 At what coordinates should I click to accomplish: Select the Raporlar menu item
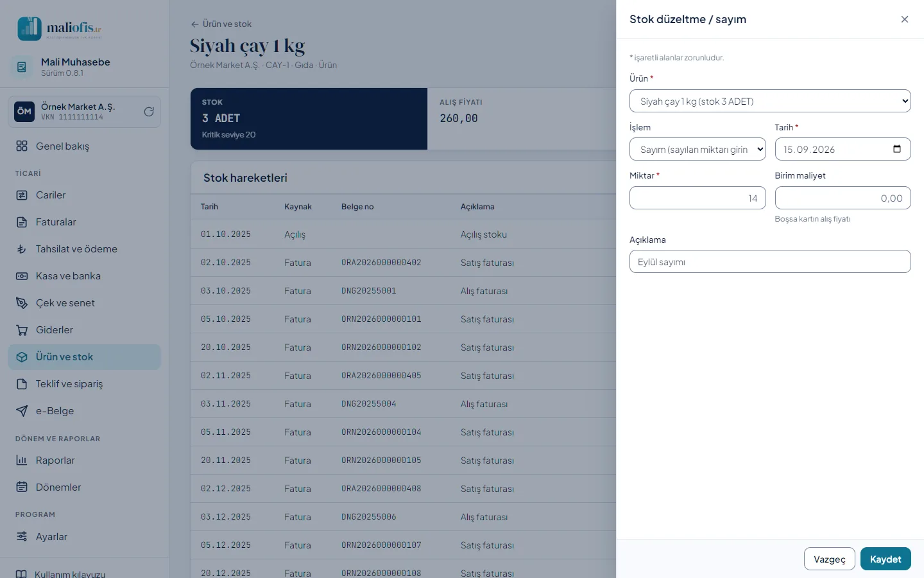[x=85, y=460]
